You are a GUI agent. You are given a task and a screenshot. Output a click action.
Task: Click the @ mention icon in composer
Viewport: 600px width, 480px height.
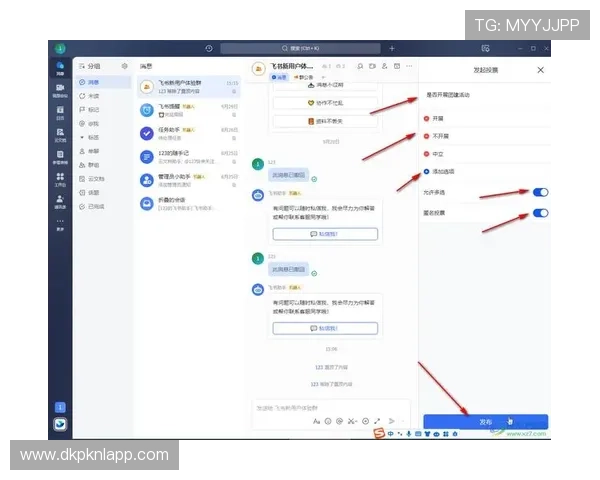(339, 421)
